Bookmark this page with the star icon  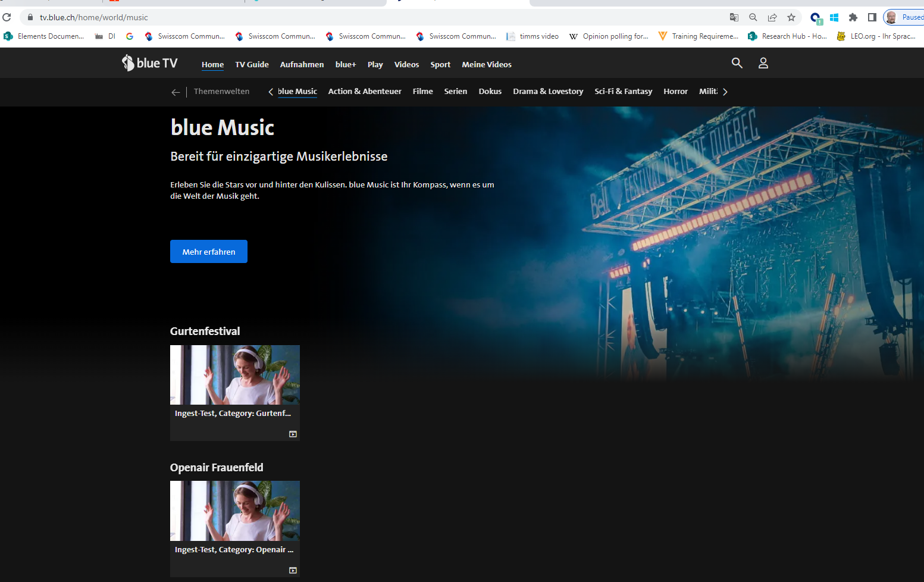tap(791, 17)
